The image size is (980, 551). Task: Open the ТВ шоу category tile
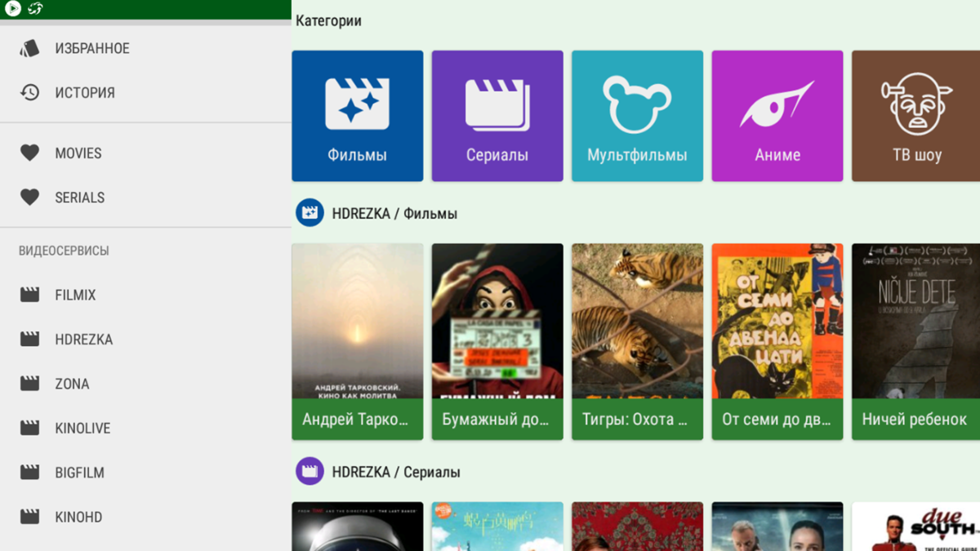click(916, 116)
